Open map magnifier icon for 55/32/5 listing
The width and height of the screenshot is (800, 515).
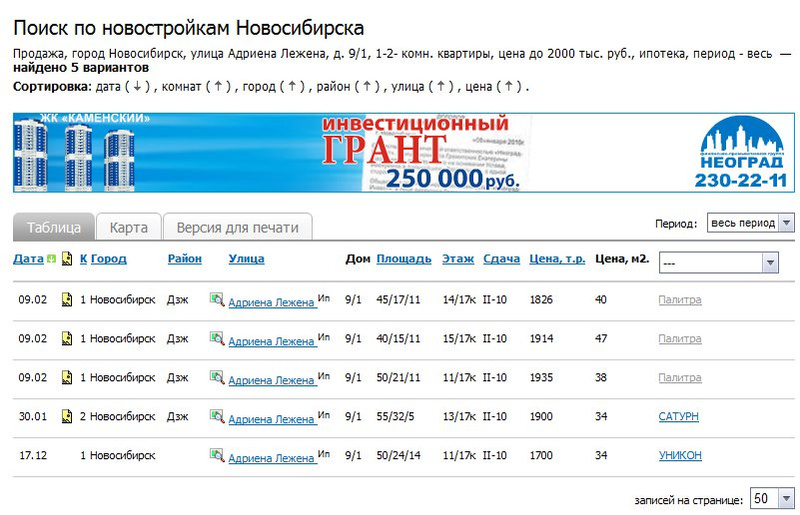coord(217,416)
